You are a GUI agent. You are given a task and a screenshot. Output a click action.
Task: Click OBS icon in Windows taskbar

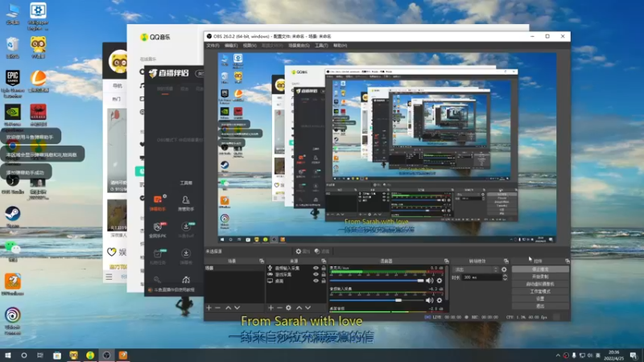(x=106, y=356)
